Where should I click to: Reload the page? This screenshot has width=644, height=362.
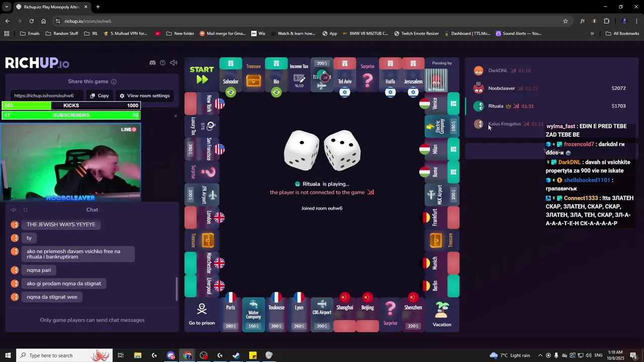31,21
